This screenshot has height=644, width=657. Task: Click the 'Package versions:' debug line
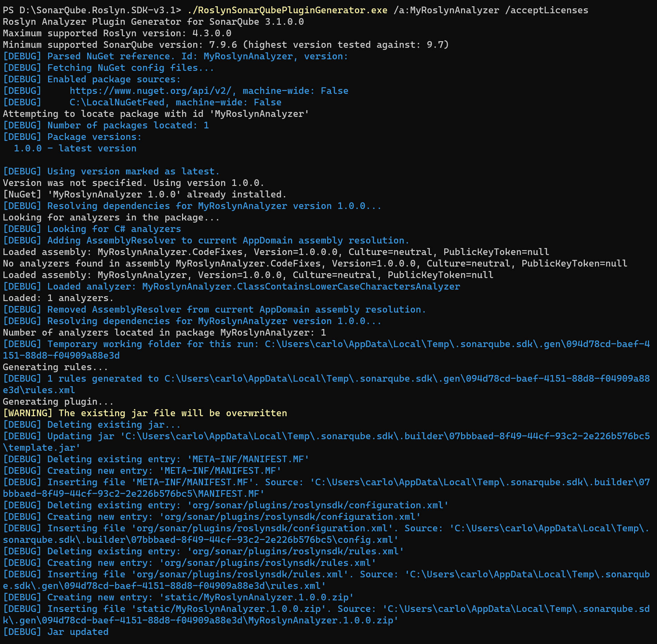(x=73, y=137)
